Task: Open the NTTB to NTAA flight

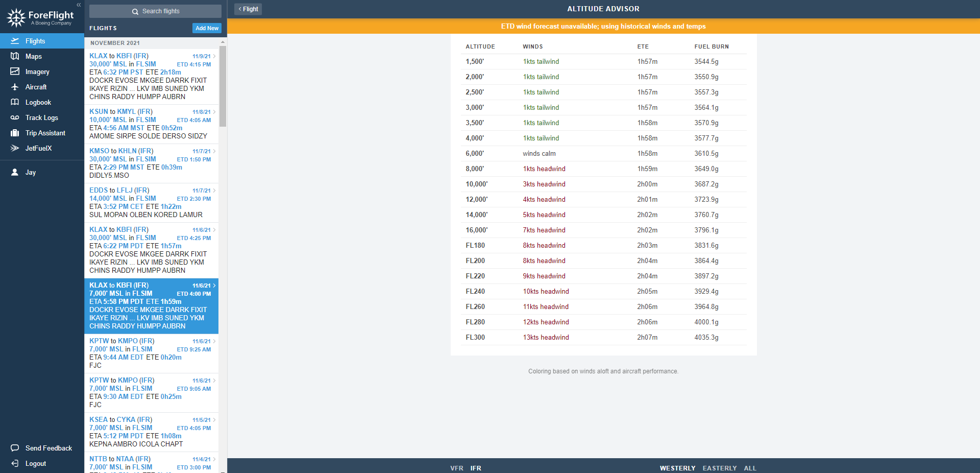Action: click(151, 463)
